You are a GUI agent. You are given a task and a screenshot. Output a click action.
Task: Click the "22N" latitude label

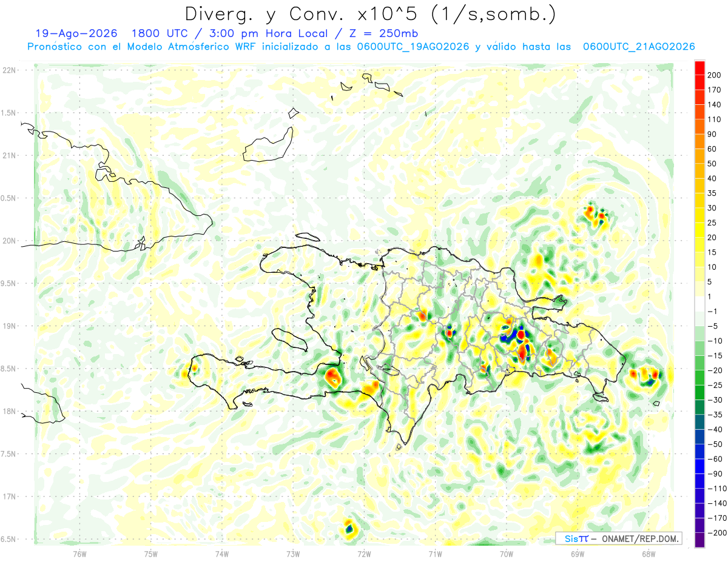coord(8,70)
